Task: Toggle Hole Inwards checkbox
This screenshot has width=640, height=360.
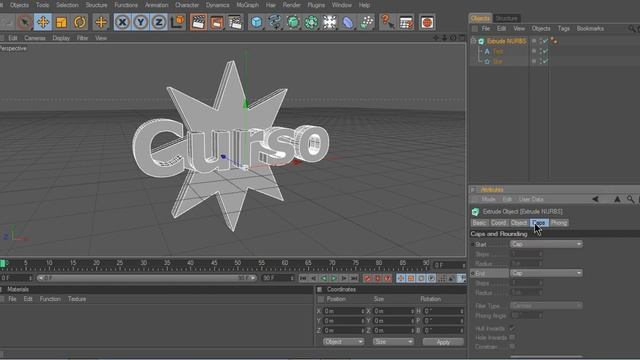Action: 512,338
